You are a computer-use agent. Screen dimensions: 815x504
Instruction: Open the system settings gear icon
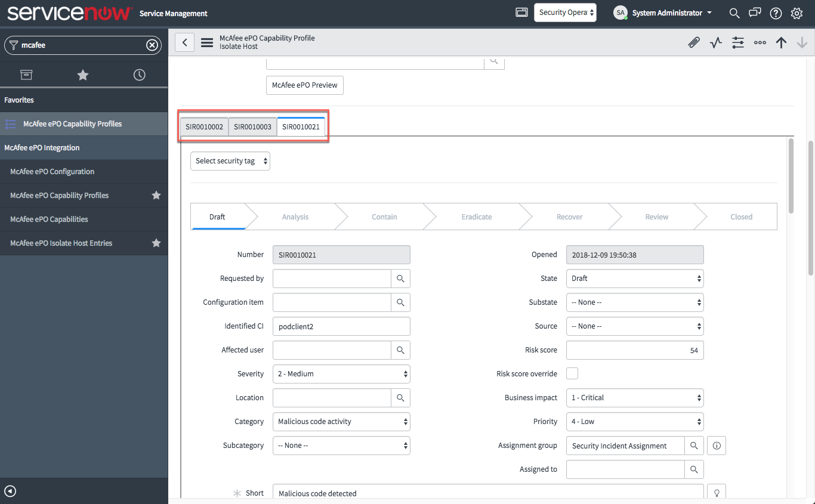[x=797, y=13]
